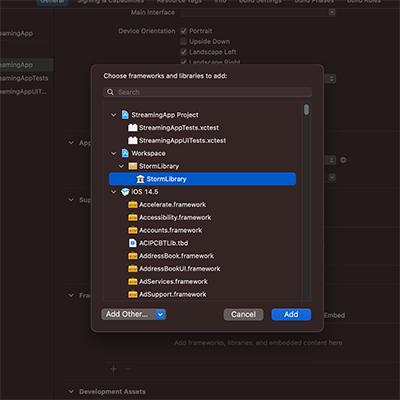The image size is (400, 400).
Task: Select the StreamingAppUITests.xctest row
Action: tap(202, 141)
